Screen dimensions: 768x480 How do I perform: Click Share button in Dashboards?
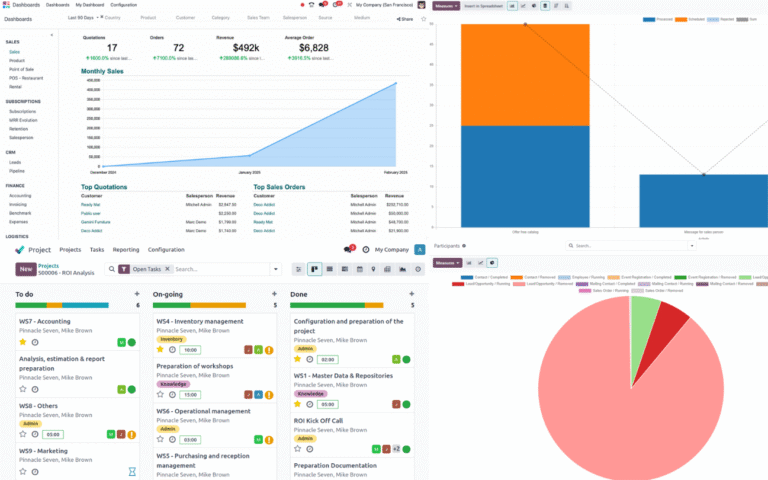click(405, 19)
